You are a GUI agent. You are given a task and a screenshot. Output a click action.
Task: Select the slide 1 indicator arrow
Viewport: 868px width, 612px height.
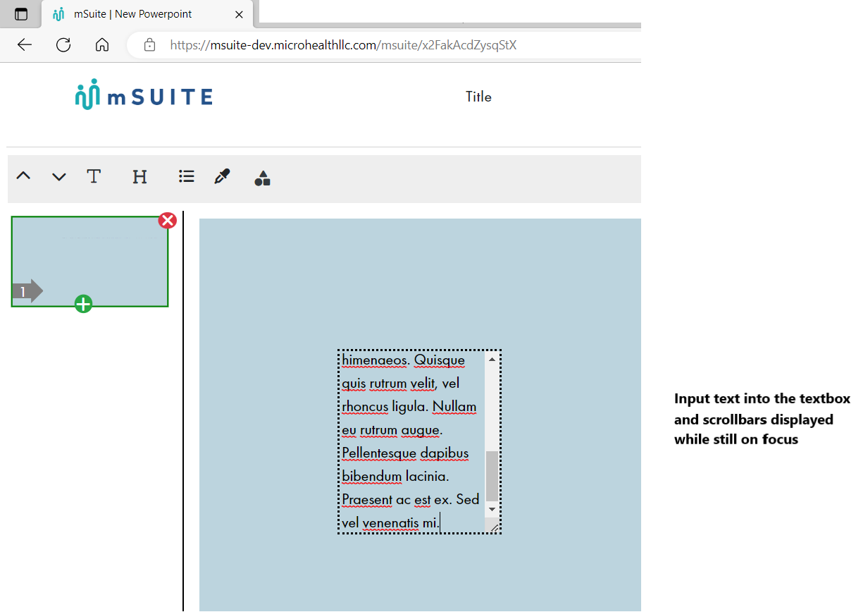coord(27,290)
